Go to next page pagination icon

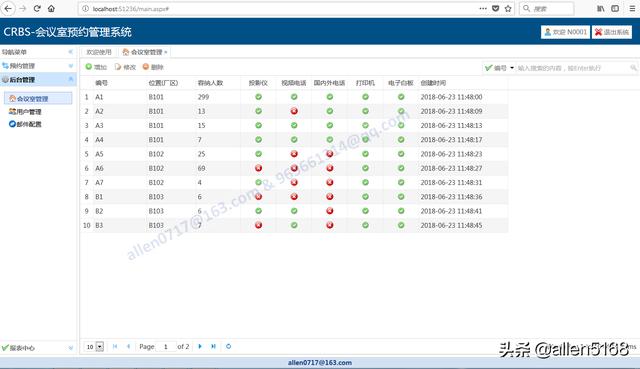(x=200, y=346)
